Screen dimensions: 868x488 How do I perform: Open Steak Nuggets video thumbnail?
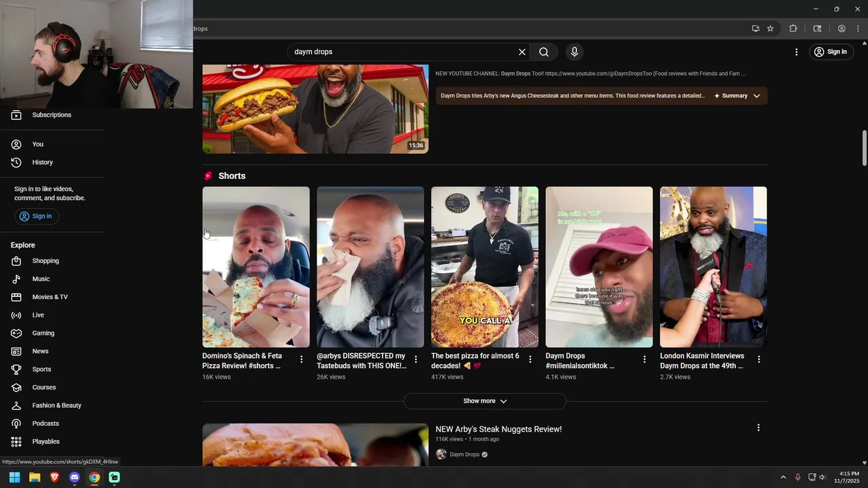coord(315,445)
